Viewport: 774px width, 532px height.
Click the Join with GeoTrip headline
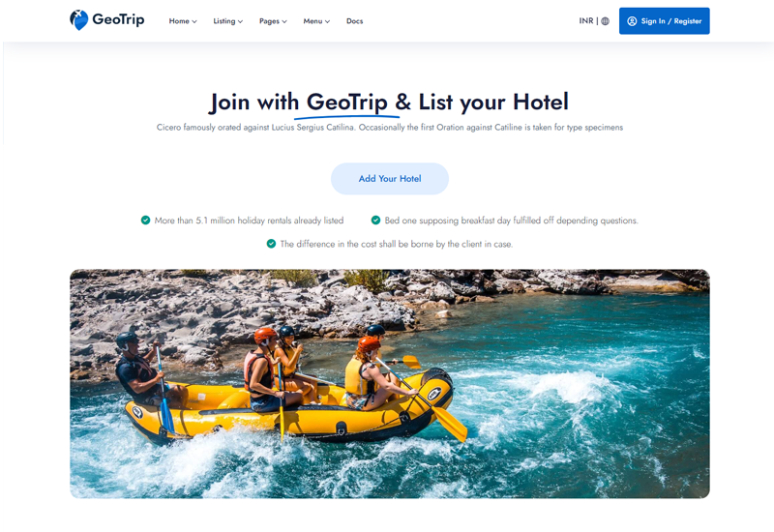pos(390,103)
